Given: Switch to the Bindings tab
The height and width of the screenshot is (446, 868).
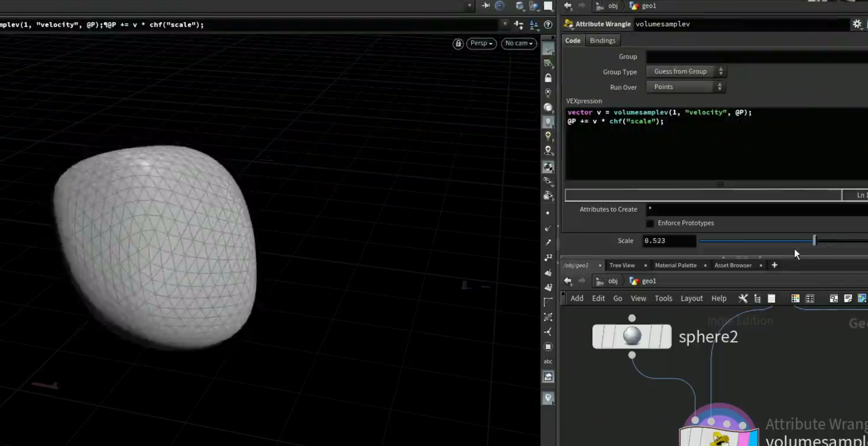Looking at the screenshot, I should 602,41.
